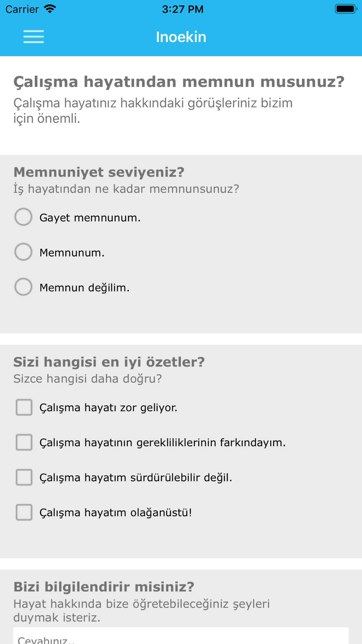Check 'Çalışma hayatım sürdürülebilir değil.' box
The image size is (362, 644).
tap(24, 477)
